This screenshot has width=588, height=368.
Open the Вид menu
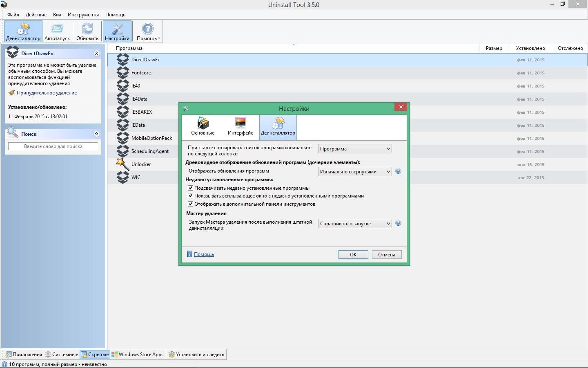pos(57,15)
